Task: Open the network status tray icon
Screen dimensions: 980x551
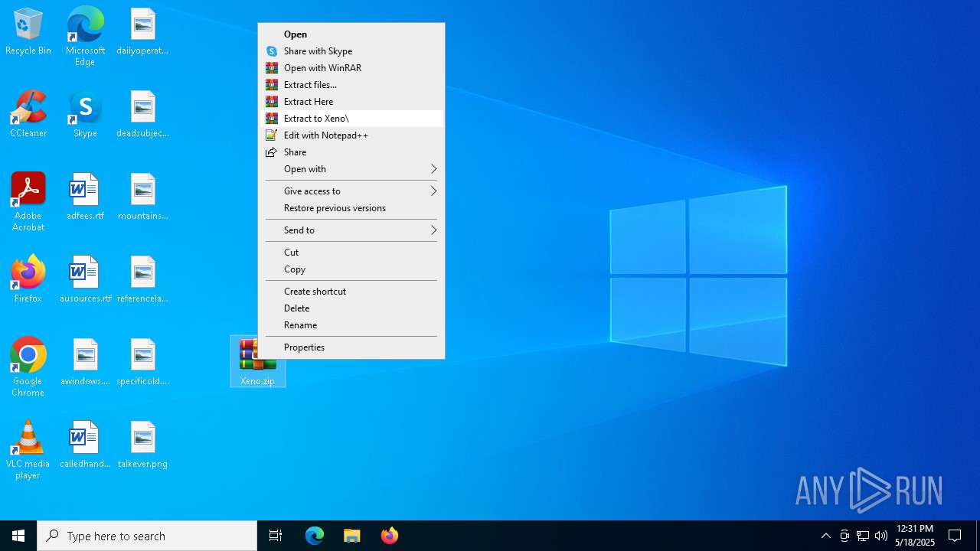Action: [x=863, y=536]
